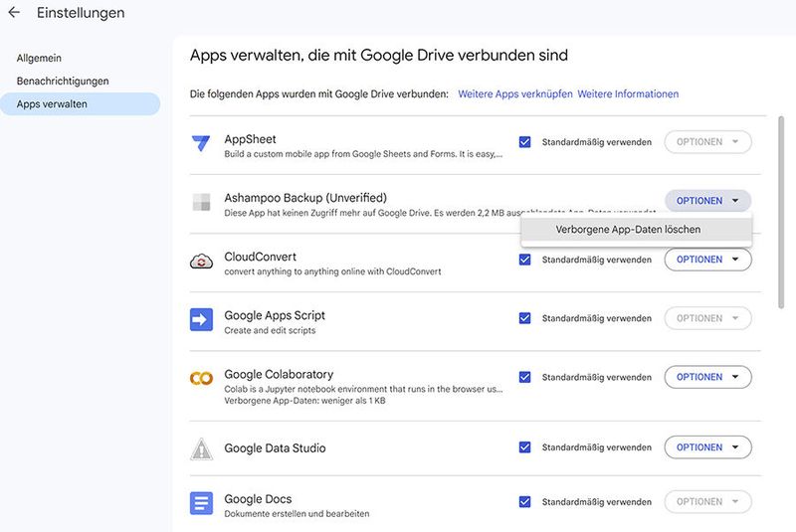Open the Optionen dropdown for CloudConvert
This screenshot has width=796, height=532.
707,260
